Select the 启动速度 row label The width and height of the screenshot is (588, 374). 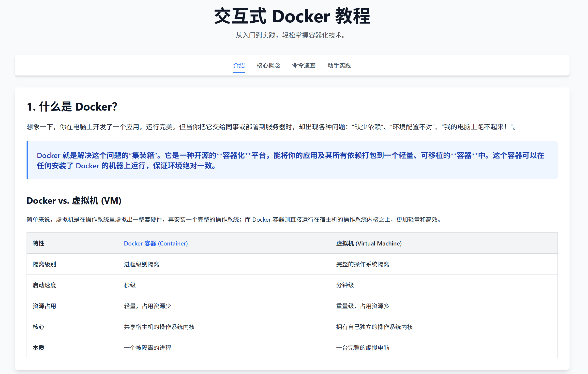tap(44, 285)
